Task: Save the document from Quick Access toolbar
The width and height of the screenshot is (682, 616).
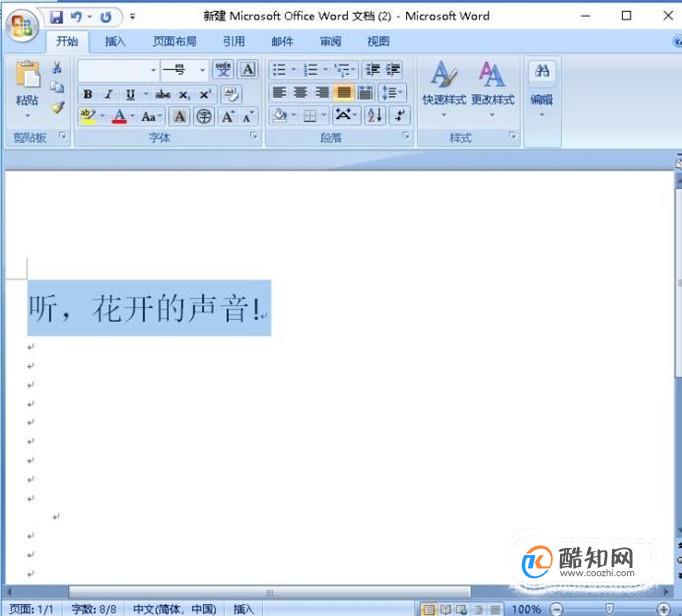Action: click(57, 17)
